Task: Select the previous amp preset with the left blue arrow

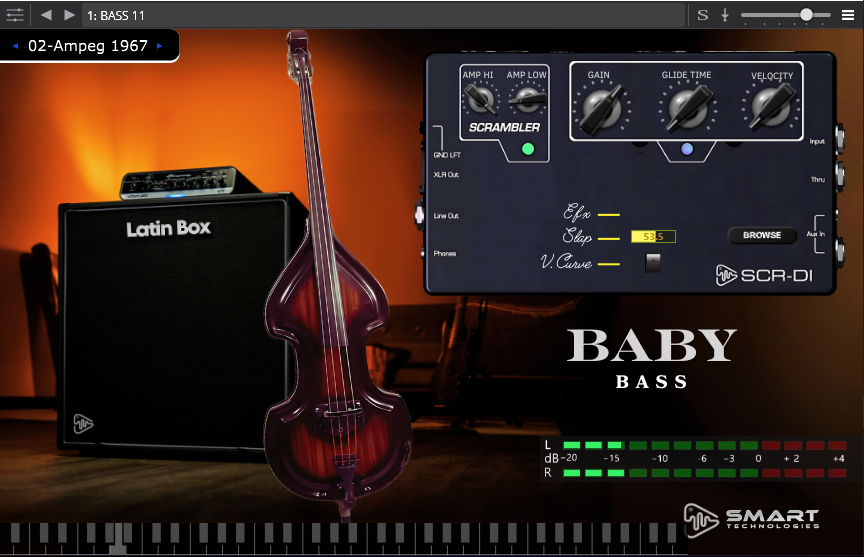Action: tap(15, 46)
